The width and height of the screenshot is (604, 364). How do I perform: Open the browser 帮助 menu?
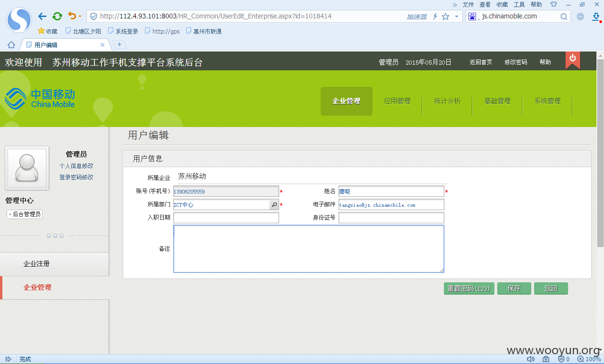[x=536, y=4]
